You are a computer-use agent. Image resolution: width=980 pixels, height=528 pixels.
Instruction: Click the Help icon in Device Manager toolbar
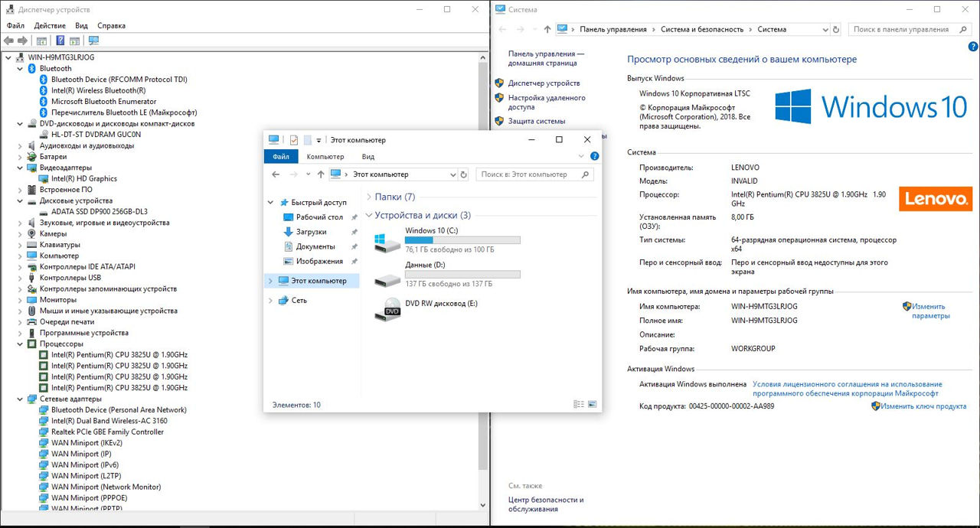(x=60, y=41)
